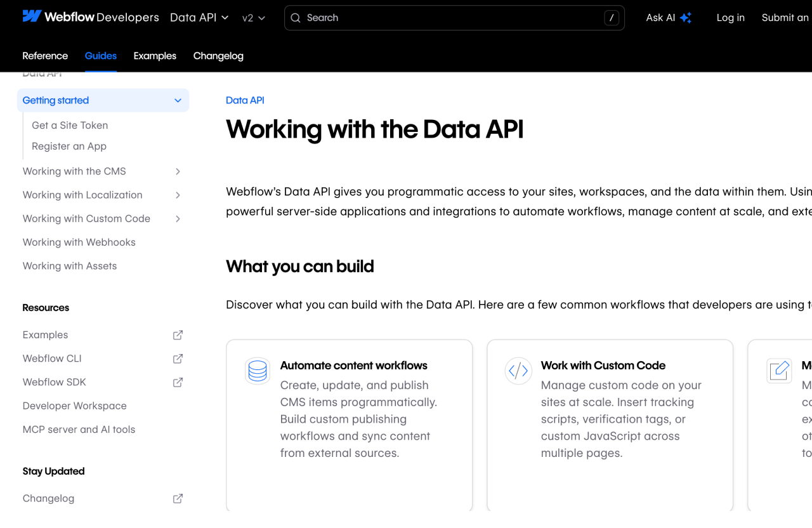Click the What you can build heading
Image resolution: width=812 pixels, height=528 pixels.
click(x=300, y=267)
